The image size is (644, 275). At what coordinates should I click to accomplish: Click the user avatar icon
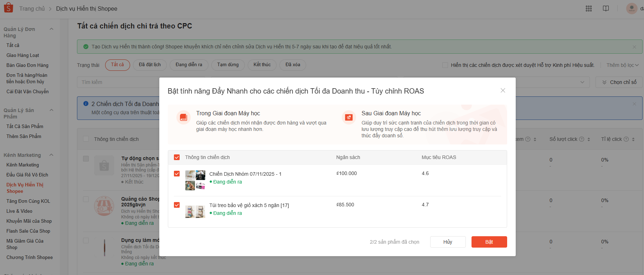(x=632, y=9)
